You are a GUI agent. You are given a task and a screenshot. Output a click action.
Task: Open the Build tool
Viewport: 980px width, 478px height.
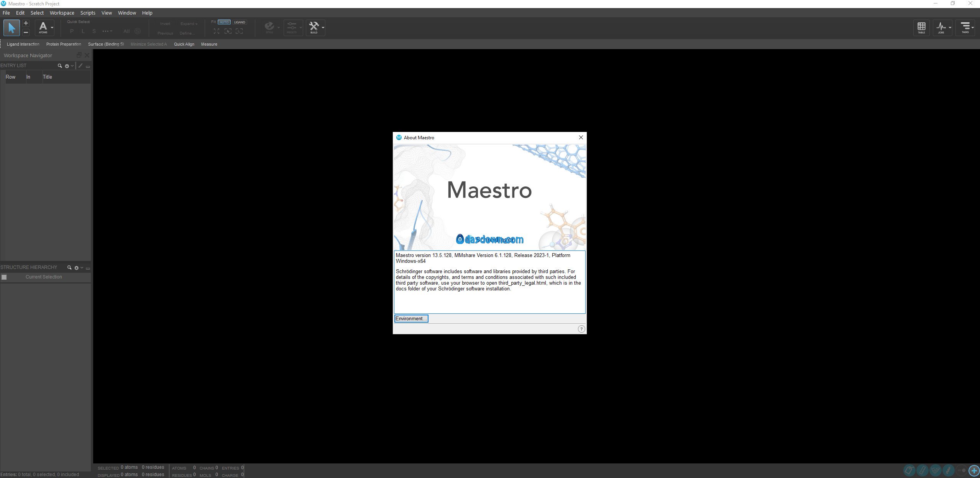pos(314,27)
